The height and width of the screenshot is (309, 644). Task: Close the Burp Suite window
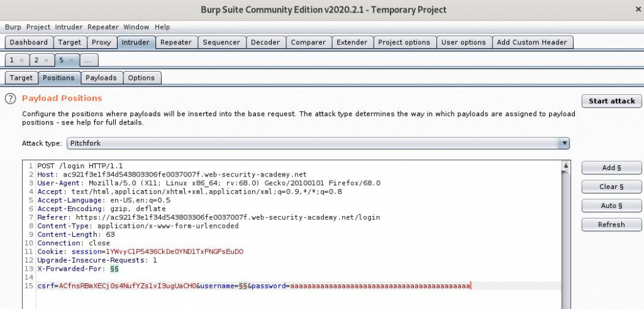tap(638, 9)
